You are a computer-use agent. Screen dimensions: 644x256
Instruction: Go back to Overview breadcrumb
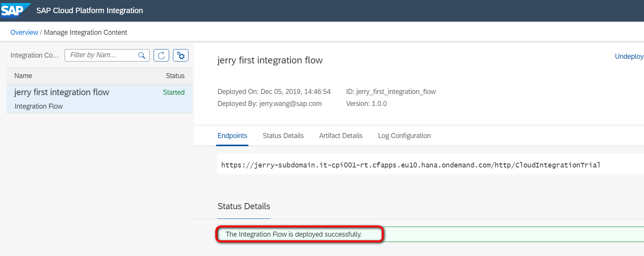pos(24,32)
